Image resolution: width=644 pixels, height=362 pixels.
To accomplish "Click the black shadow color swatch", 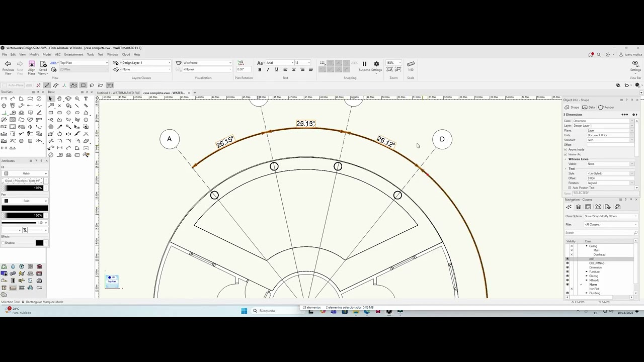I will point(39,243).
